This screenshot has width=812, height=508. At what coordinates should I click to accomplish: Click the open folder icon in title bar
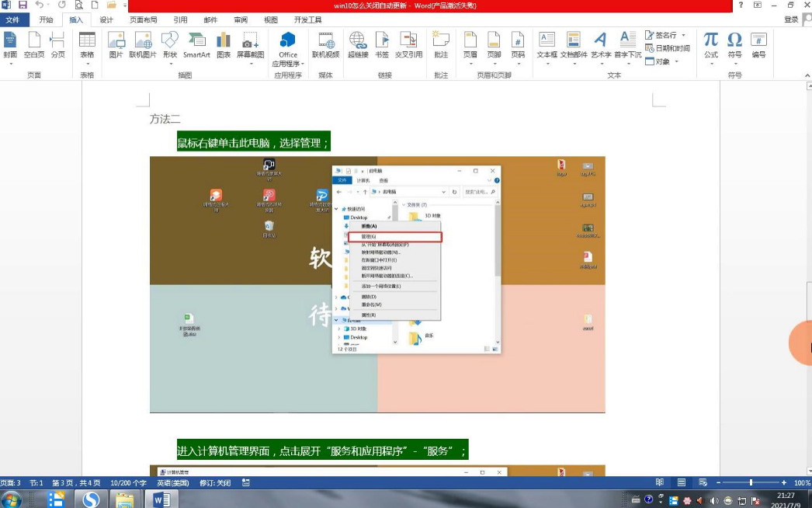click(x=111, y=5)
